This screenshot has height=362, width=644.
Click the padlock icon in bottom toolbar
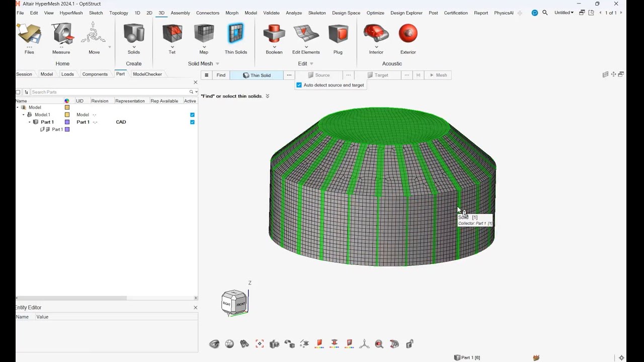(410, 344)
